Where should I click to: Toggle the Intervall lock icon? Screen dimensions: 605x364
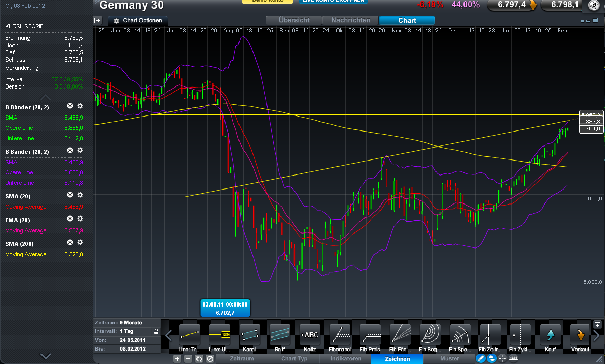click(156, 331)
